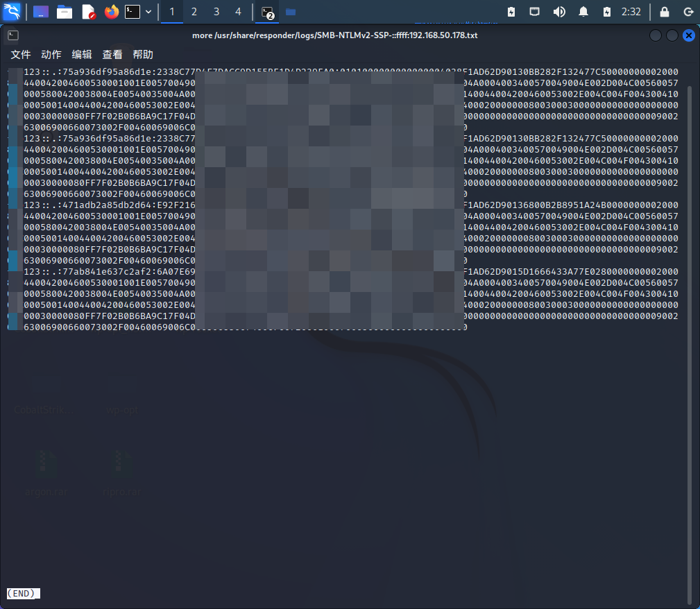Launch a new terminal from the taskbar
This screenshot has width=700, height=609.
(133, 11)
